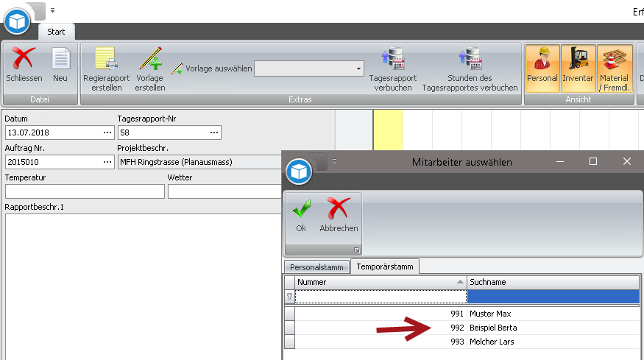
Task: Open Datum picker ellipsis button
Action: [107, 133]
